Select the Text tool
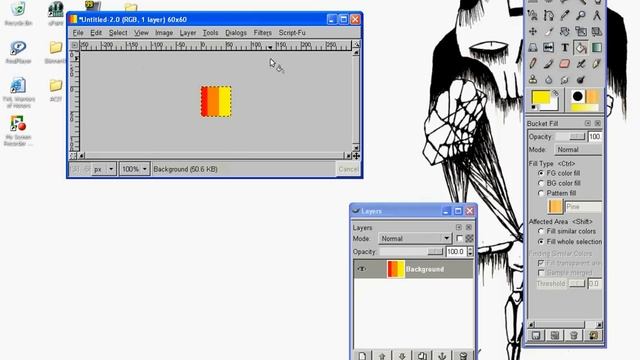640x360 pixels. point(564,47)
